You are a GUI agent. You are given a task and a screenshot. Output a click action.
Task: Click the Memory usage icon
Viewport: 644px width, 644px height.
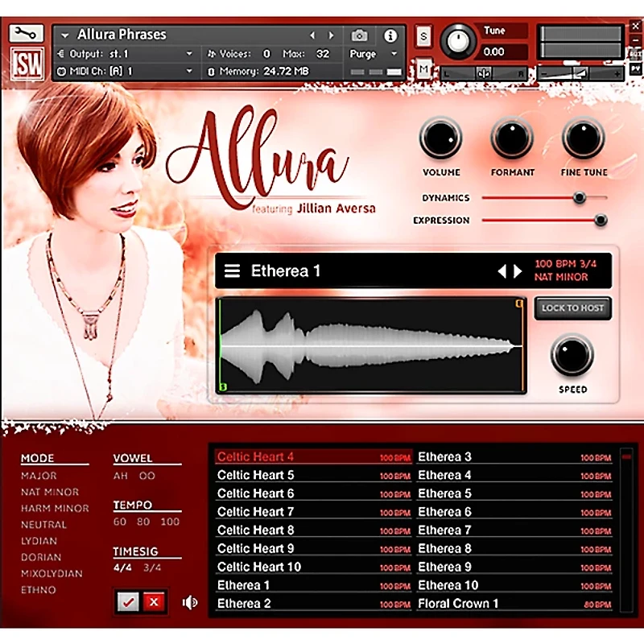click(x=211, y=72)
